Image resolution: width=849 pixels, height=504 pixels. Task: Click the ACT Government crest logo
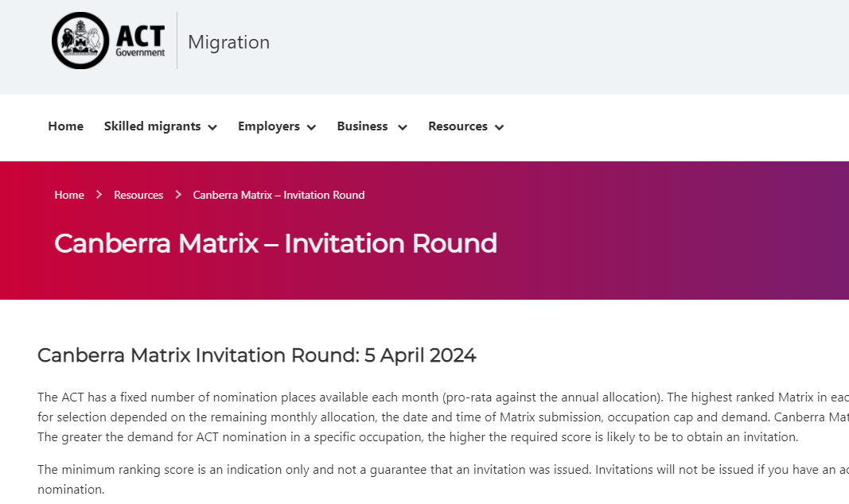80,41
